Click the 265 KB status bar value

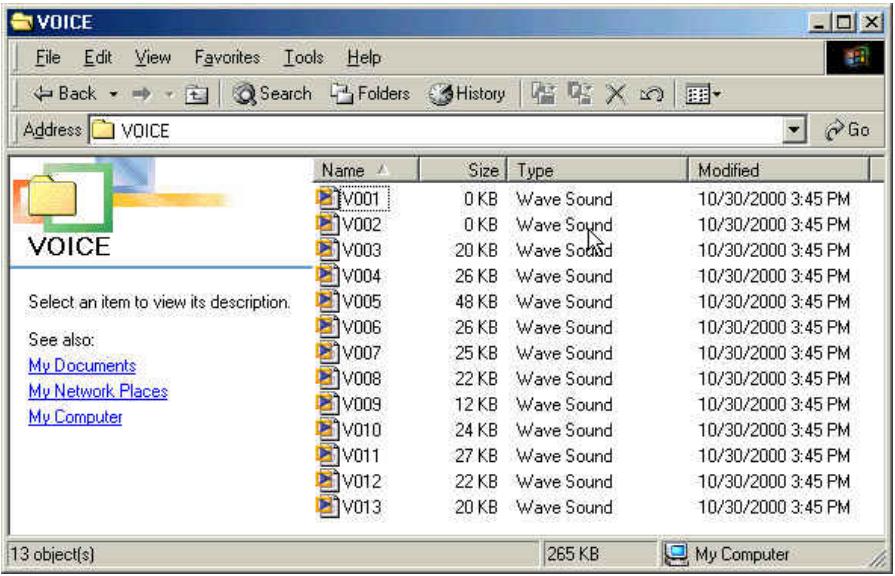pyautogui.click(x=573, y=554)
